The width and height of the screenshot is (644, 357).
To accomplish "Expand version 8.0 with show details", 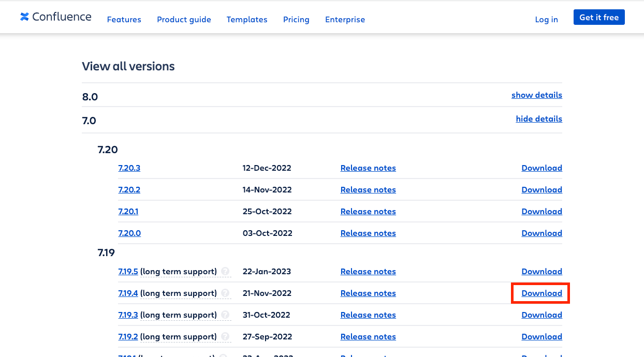I will point(536,95).
